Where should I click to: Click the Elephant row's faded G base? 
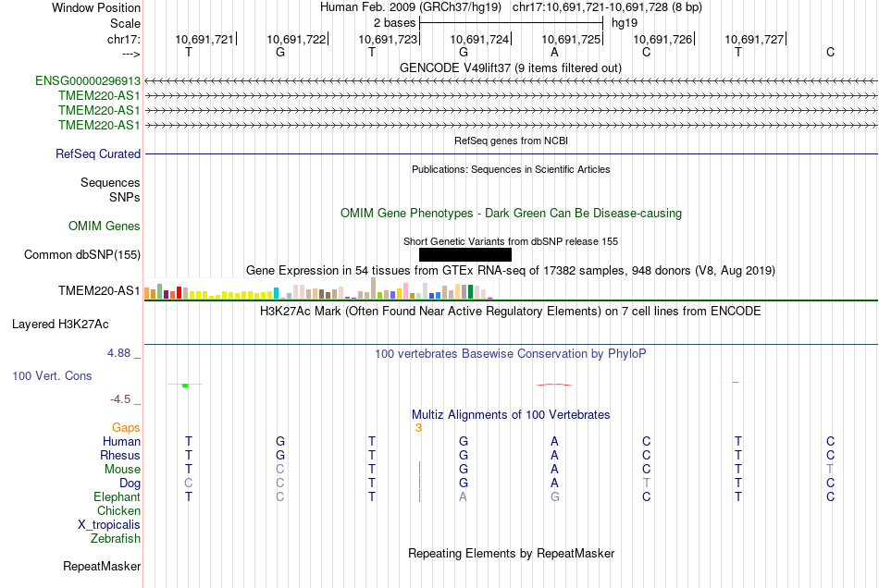click(x=554, y=496)
